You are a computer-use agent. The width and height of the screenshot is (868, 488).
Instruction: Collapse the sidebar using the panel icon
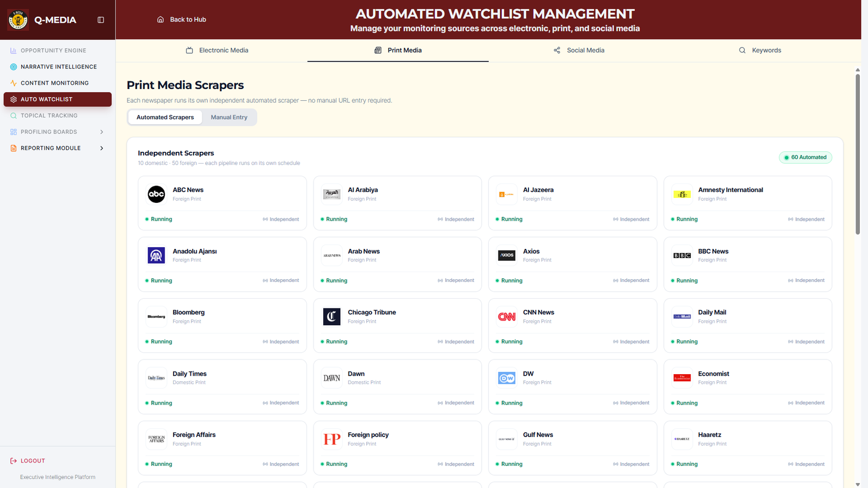pos(101,20)
